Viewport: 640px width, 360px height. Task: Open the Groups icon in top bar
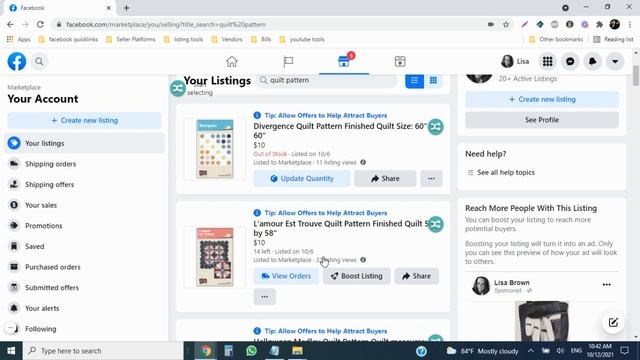click(x=400, y=62)
